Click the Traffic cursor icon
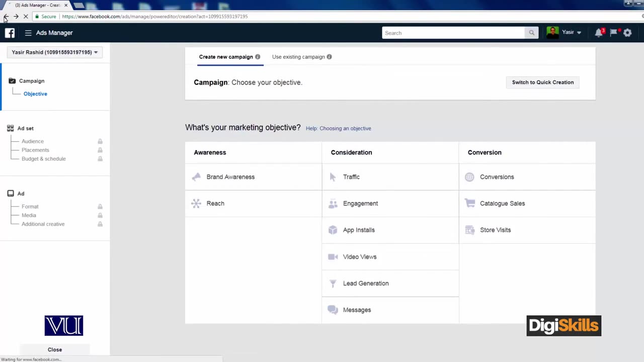 tap(333, 177)
